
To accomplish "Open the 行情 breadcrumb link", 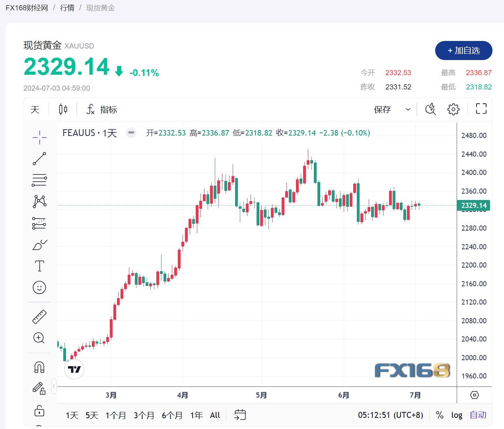I will pos(67,8).
